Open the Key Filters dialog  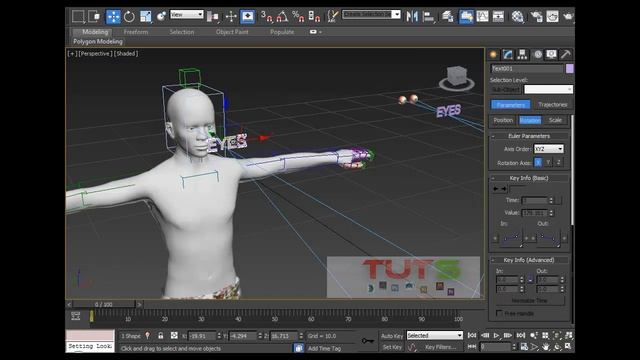[x=440, y=347]
